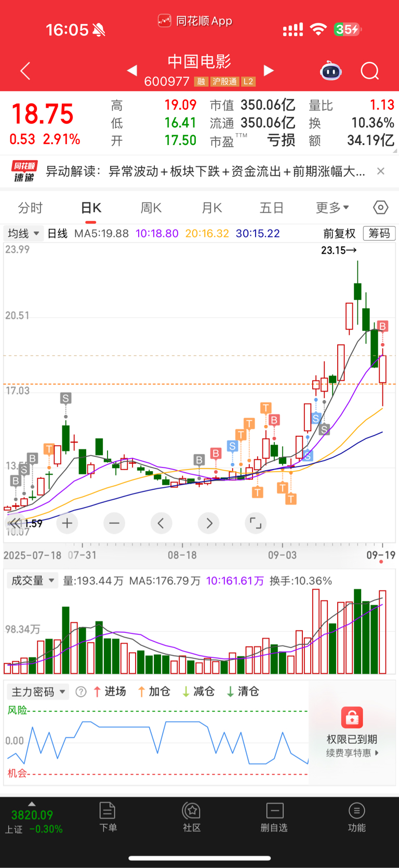Select the 日K tab

[x=91, y=208]
